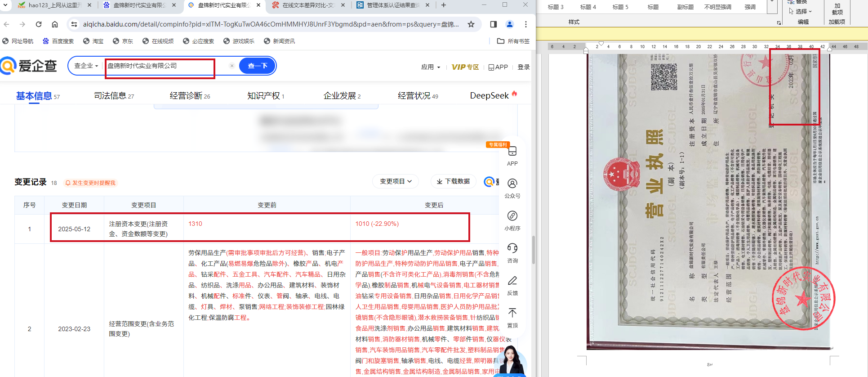Select the business license image in Word
The height and width of the screenshot is (377, 868).
(709, 202)
